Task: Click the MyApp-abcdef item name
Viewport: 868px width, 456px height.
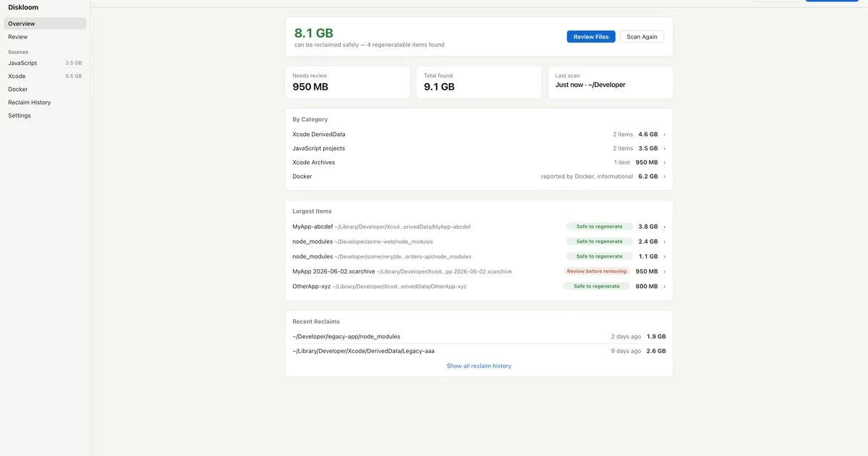Action: (312, 227)
